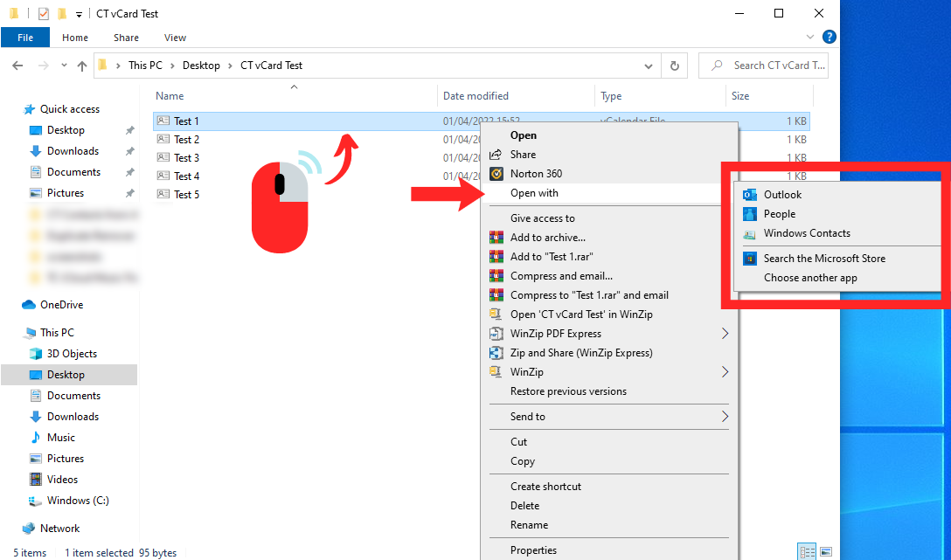951x560 pixels.
Task: Click Delete in context menu
Action: point(524,506)
